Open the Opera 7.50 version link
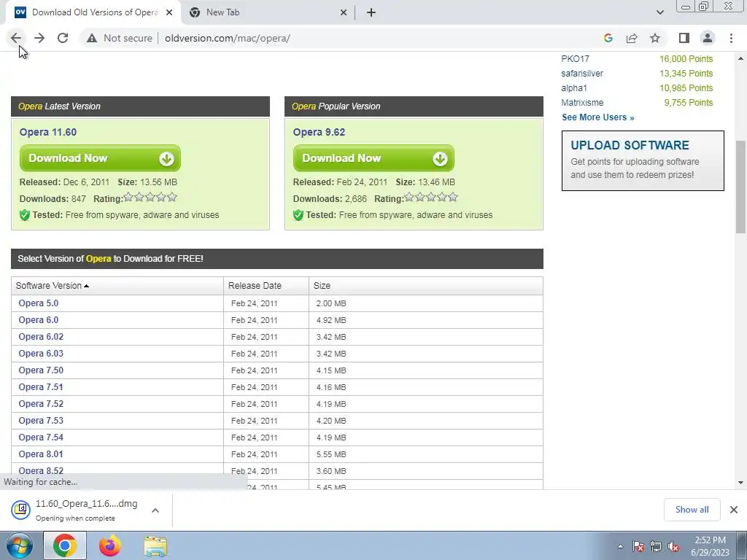The width and height of the screenshot is (747, 560). coord(41,370)
